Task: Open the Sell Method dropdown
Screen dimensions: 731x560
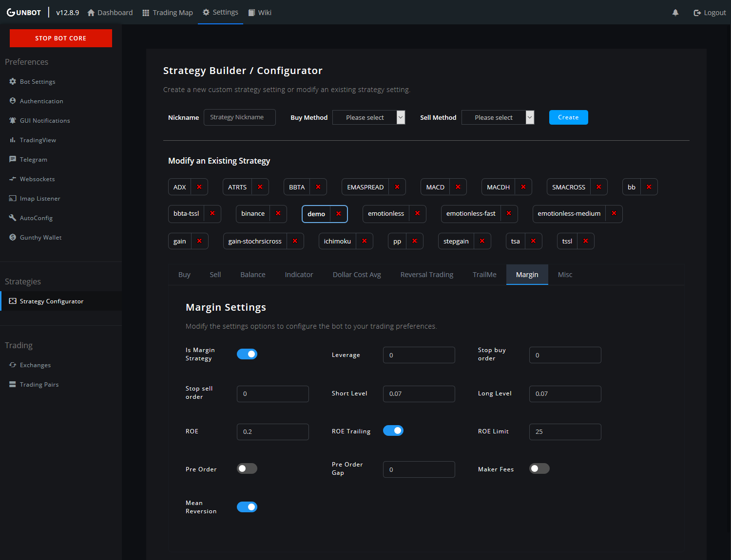Action: click(x=498, y=117)
